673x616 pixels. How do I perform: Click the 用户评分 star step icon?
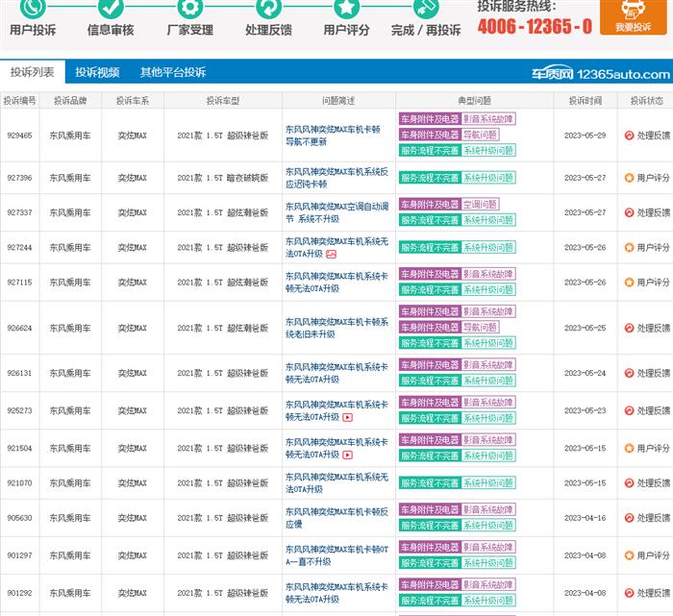[347, 8]
